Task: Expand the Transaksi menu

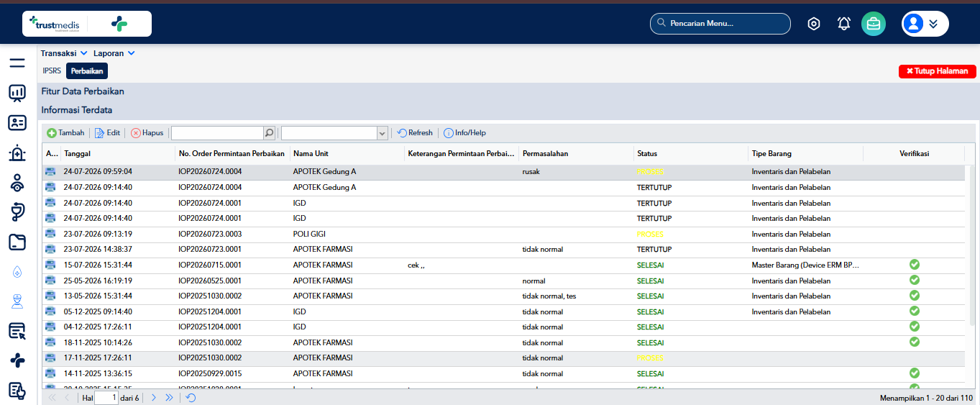Action: coord(64,53)
